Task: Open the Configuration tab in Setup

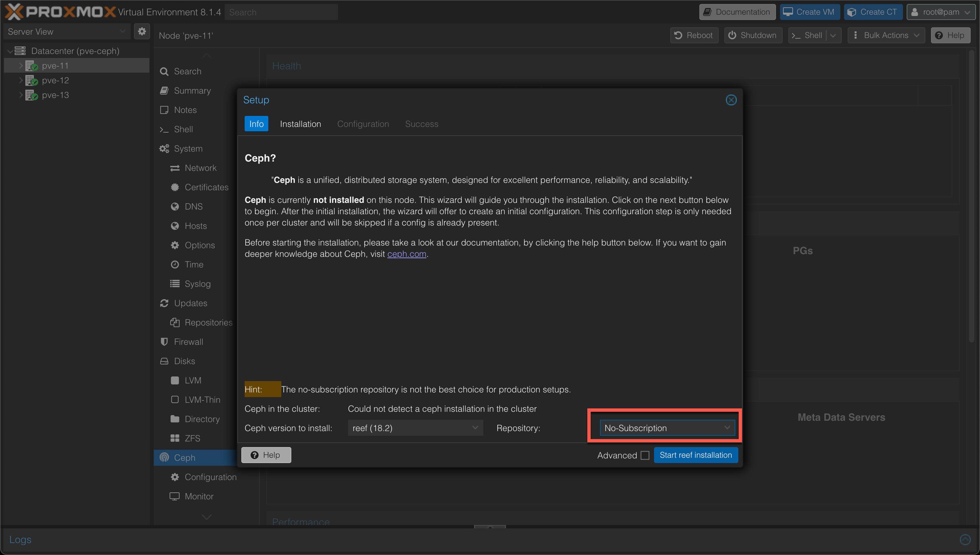Action: pyautogui.click(x=363, y=124)
